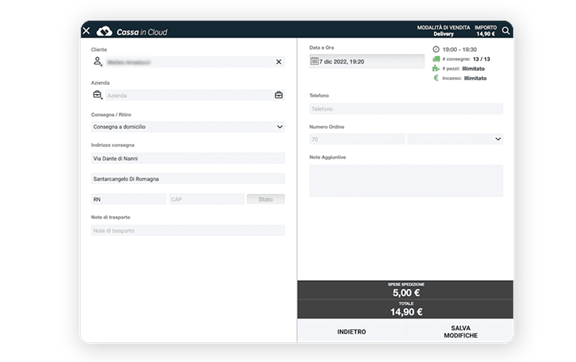Screen dimensions: 576x362
Task: Click the RN province field
Action: click(x=129, y=199)
